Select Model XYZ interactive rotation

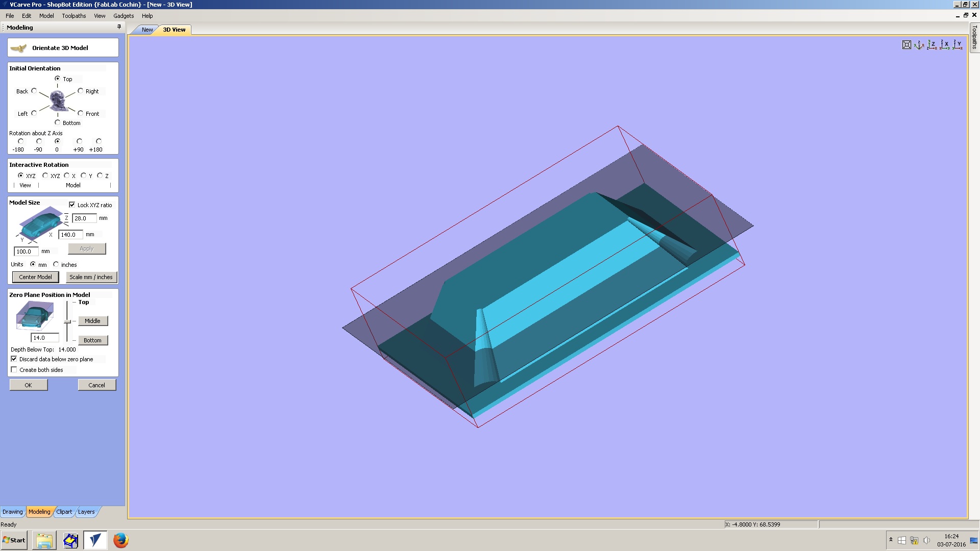tap(45, 176)
